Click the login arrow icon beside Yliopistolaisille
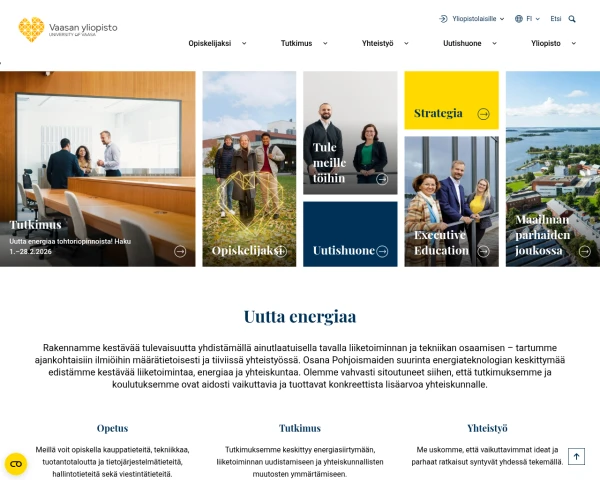Image resolution: width=600 pixels, height=480 pixels. point(443,19)
